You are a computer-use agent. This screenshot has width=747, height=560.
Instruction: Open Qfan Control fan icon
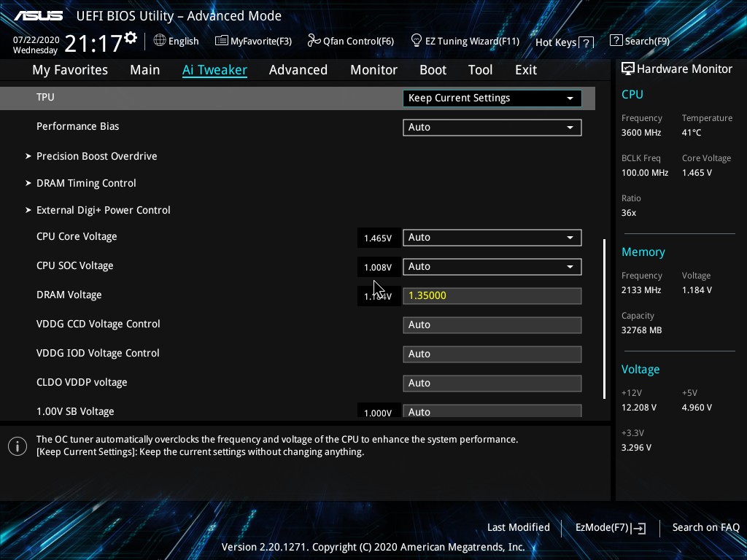coord(314,41)
